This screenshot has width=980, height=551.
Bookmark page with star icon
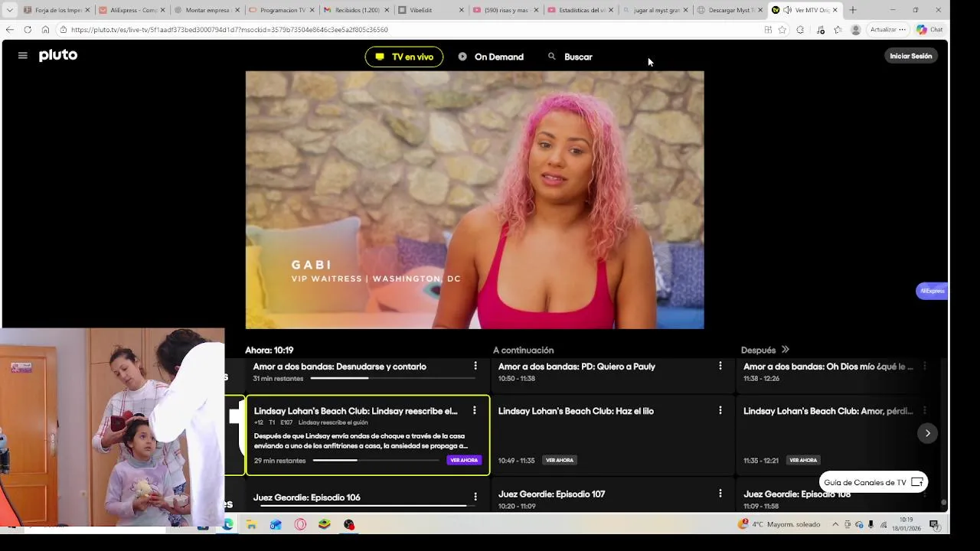pyautogui.click(x=782, y=30)
